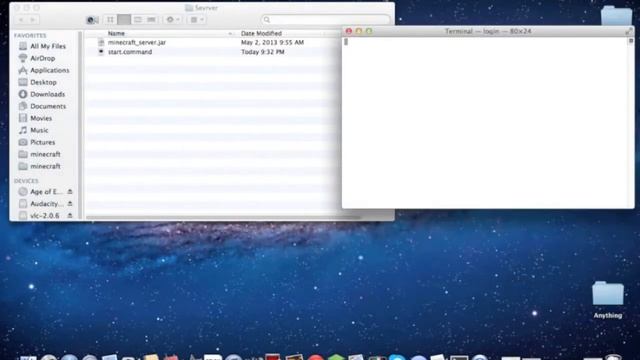The image size is (640, 360).
Task: Click the Today 9:32 PM date
Action: (x=262, y=52)
